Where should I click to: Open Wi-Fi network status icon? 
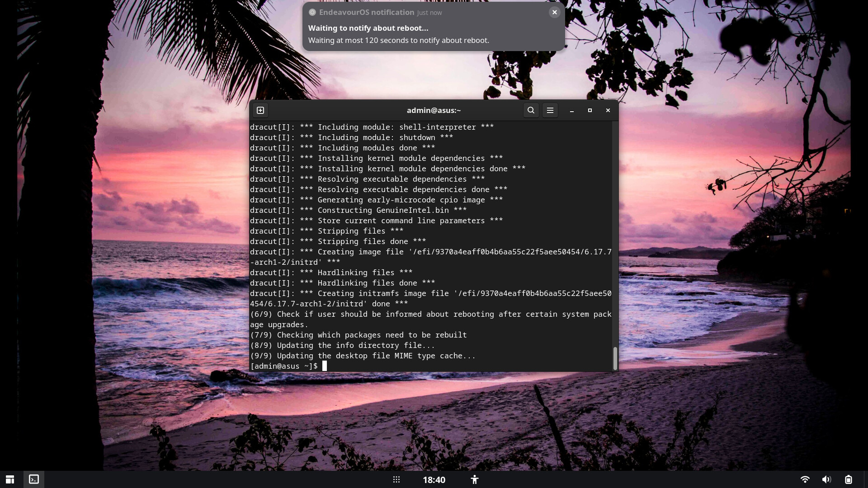(805, 480)
